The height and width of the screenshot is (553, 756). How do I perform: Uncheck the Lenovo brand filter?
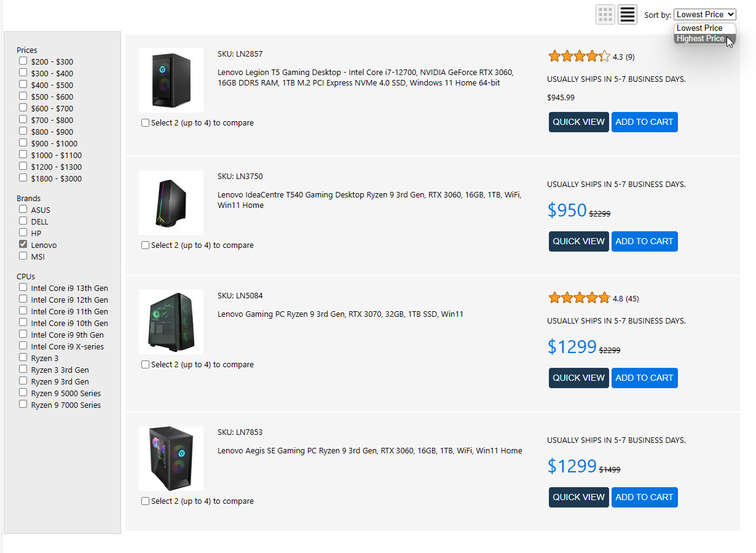(x=23, y=244)
